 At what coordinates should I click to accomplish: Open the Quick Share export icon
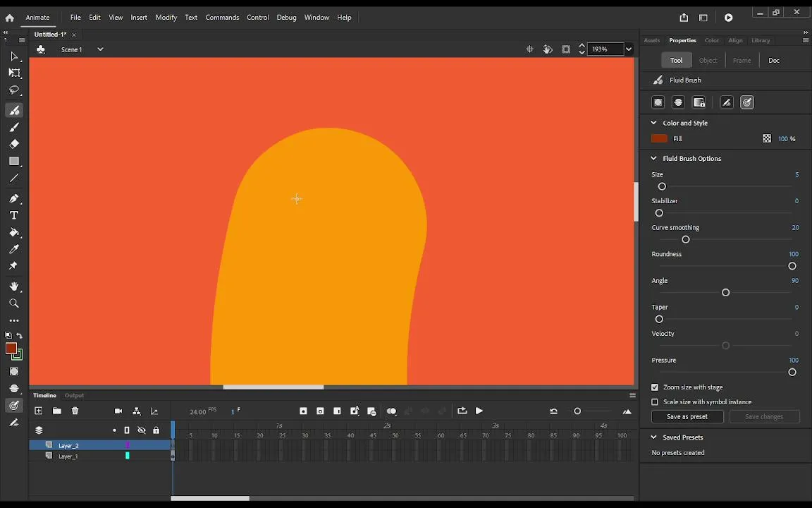684,18
